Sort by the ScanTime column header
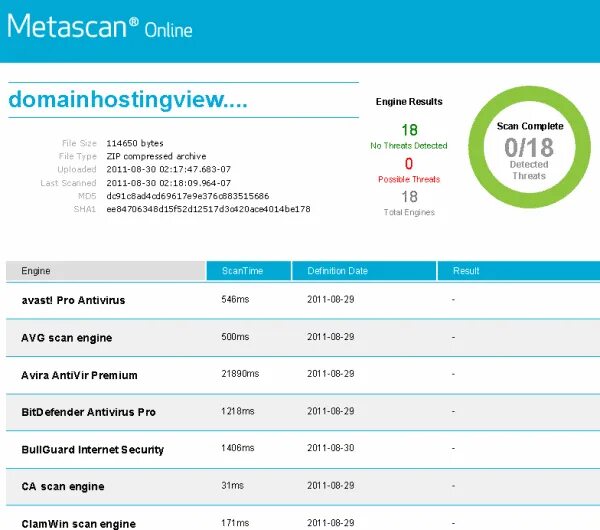Screen dimensions: 600x530 tap(249, 271)
